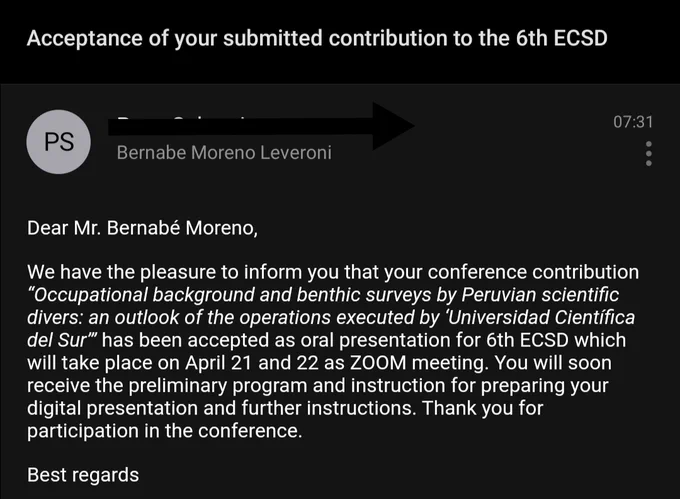The height and width of the screenshot is (499, 680).
Task: Click 'Universidad Científica' in the italic title
Action: [x=541, y=317]
